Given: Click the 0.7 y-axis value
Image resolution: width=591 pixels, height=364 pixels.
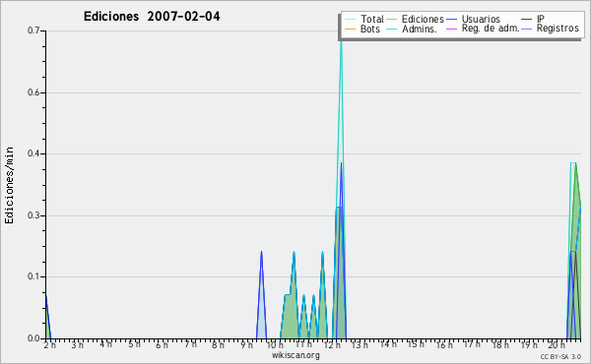Looking at the screenshot, I should point(33,30).
